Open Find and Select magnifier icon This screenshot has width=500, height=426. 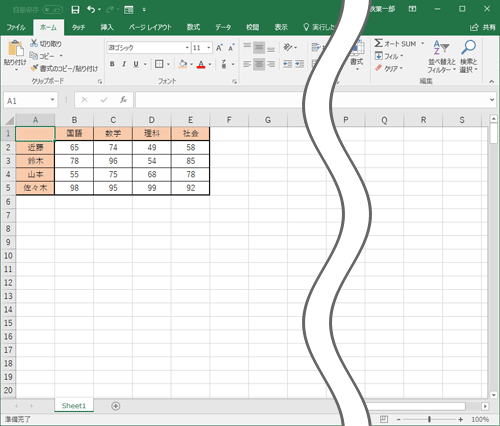(468, 47)
